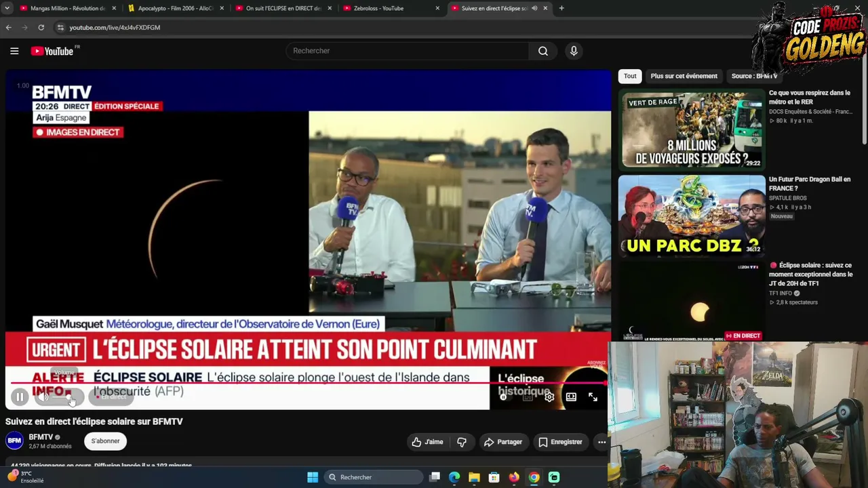Open the TF1 eclipse live thumbnail
Image resolution: width=868 pixels, height=488 pixels.
[x=692, y=302]
